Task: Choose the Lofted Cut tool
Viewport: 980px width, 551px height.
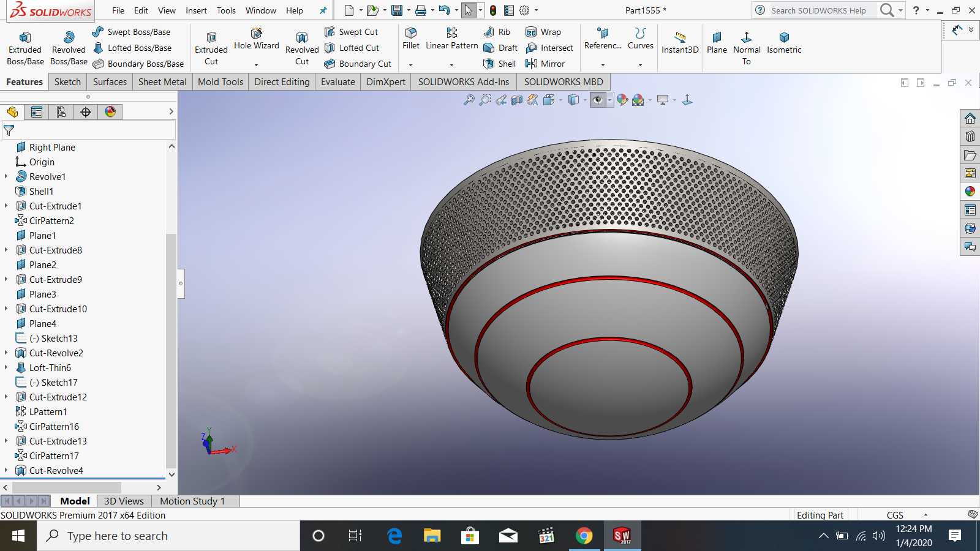Action: [352, 48]
